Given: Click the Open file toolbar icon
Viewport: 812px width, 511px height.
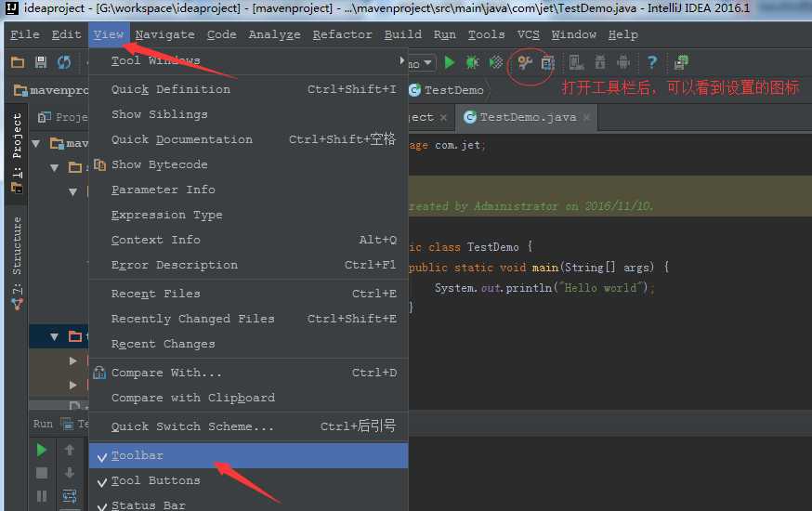Looking at the screenshot, I should point(18,62).
